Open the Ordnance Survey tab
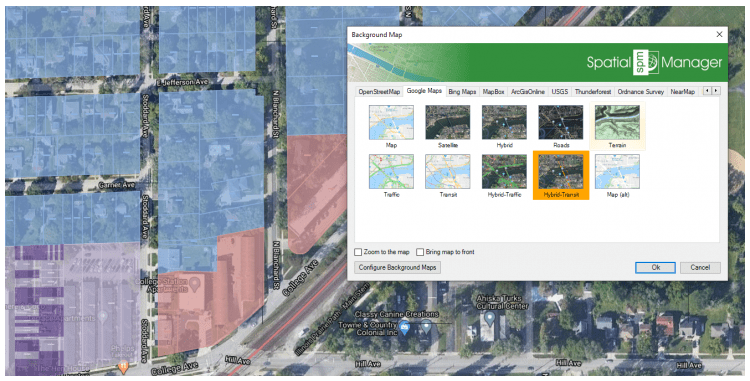The image size is (750, 381). click(x=640, y=92)
